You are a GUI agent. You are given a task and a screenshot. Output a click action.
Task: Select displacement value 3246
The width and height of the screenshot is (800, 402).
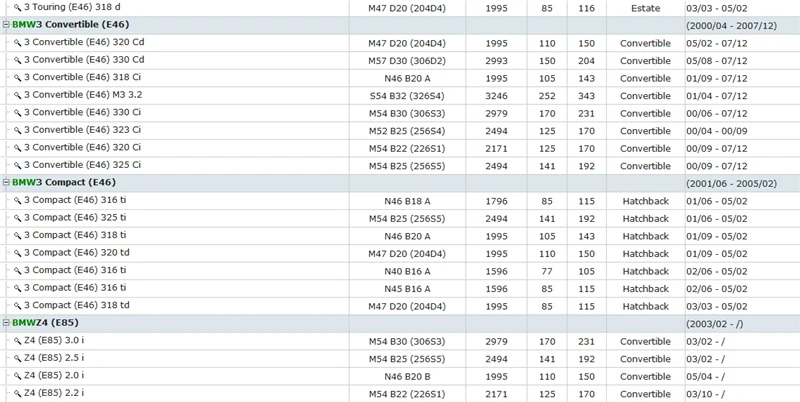(x=496, y=96)
